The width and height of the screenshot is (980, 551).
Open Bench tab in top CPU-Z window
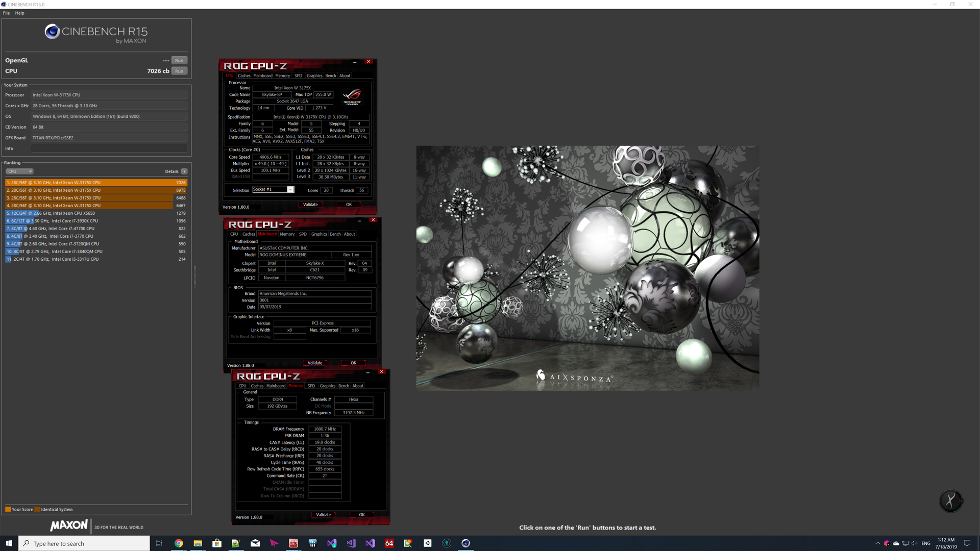[x=331, y=76]
